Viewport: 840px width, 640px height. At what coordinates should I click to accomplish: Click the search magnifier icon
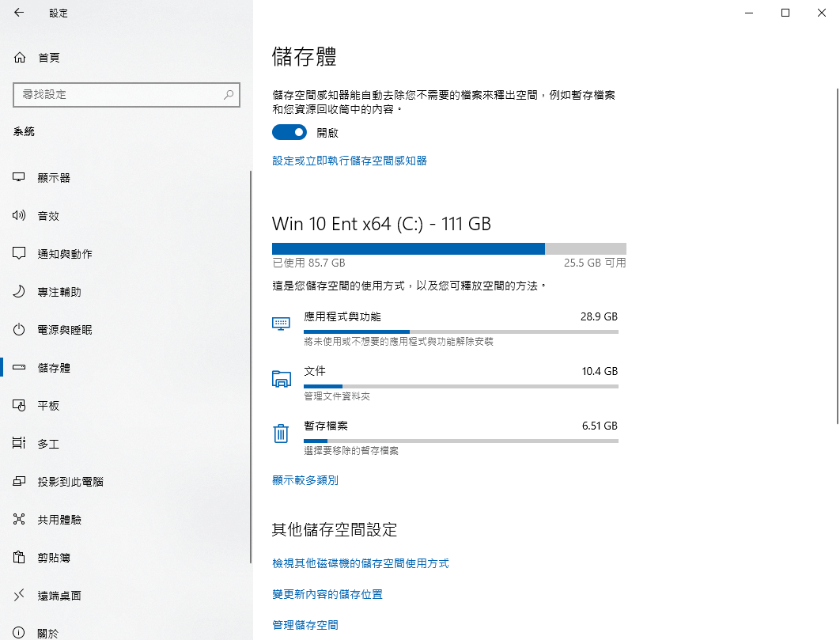(x=229, y=94)
